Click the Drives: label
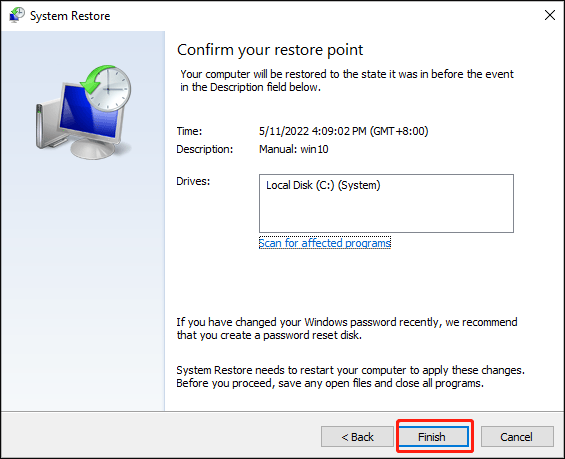565x459 pixels. (x=193, y=181)
